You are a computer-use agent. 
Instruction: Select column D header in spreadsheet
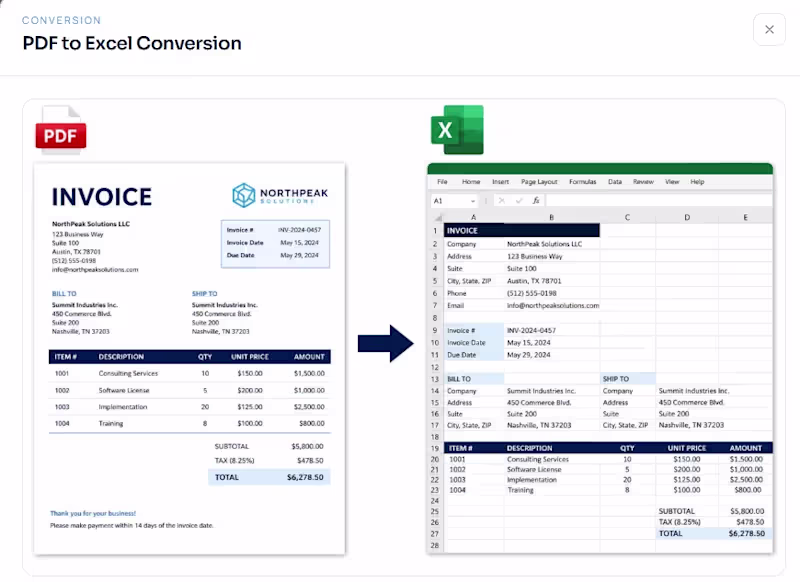(687, 217)
